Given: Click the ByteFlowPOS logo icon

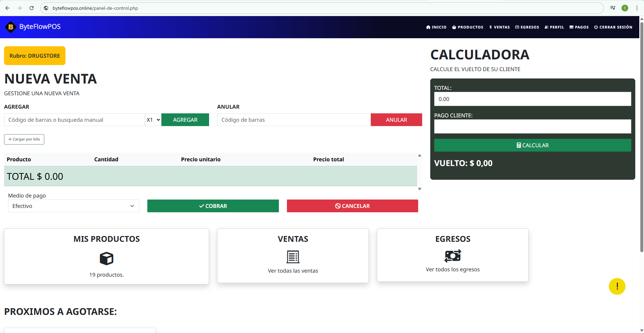Looking at the screenshot, I should click(11, 27).
